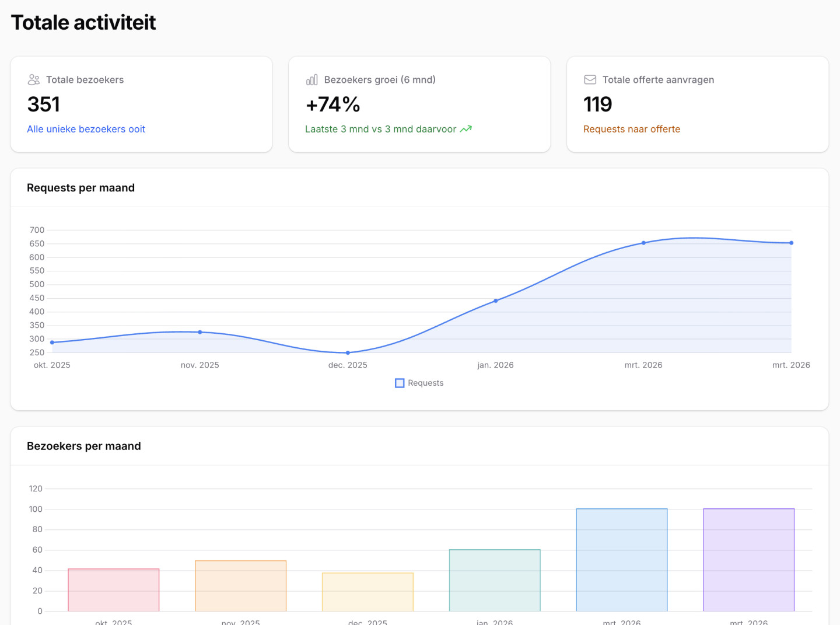Click the orange nov. 2025 visitors bar
This screenshot has width=840, height=625.
[240, 586]
